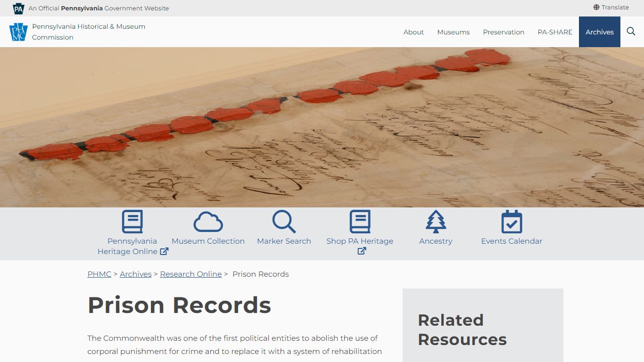The width and height of the screenshot is (644, 362).
Task: Click the PA keystone badge in top bar
Action: 18,8
